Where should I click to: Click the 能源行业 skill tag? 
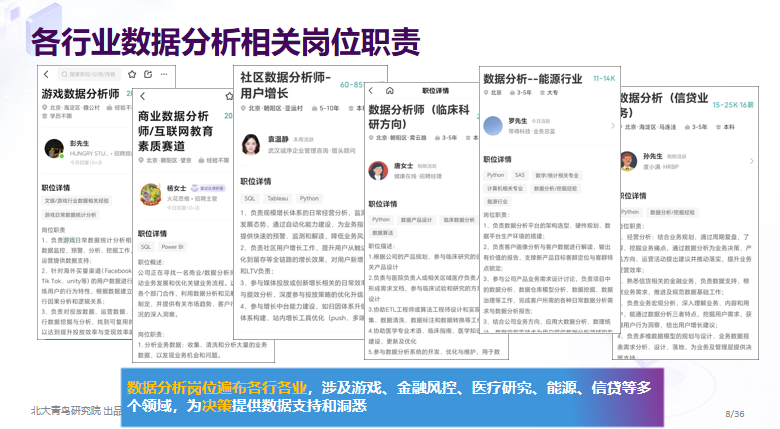(497, 202)
